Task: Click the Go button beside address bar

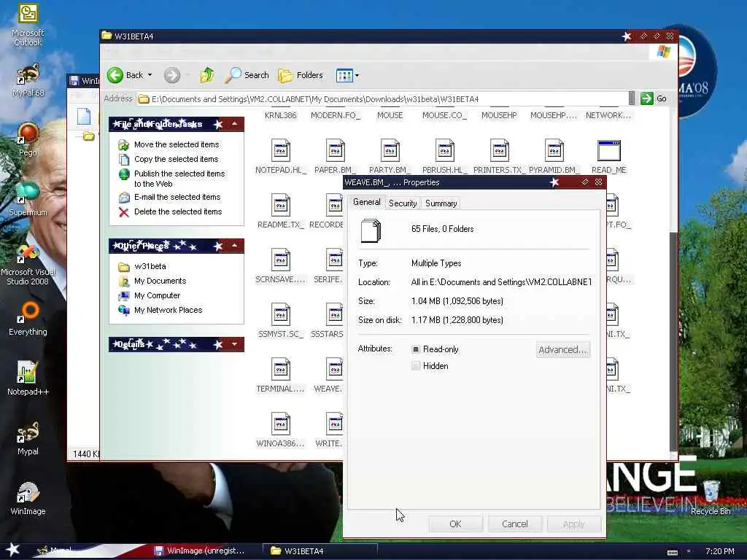Action: [654, 98]
